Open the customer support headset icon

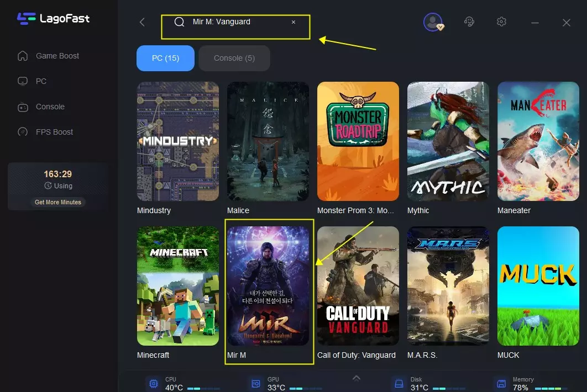click(x=469, y=22)
